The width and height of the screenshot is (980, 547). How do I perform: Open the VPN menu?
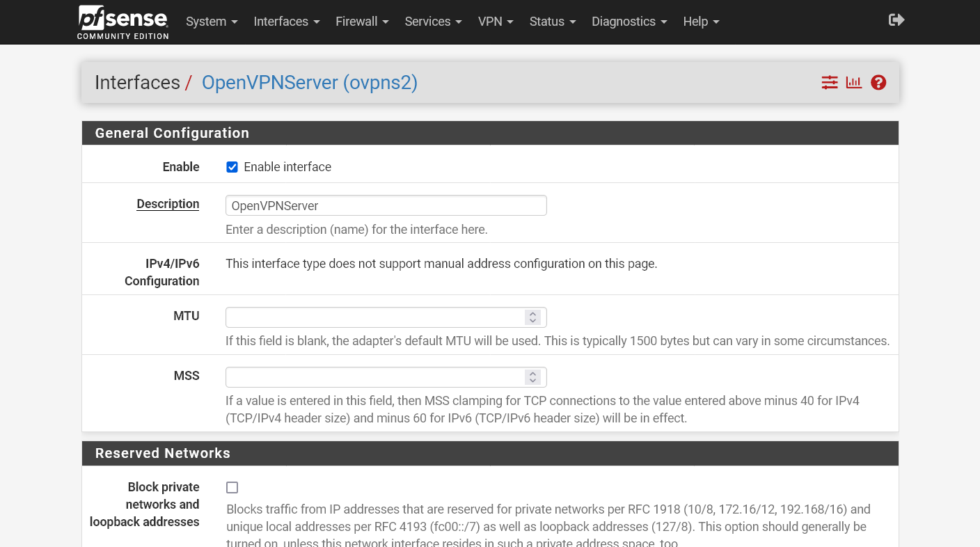coord(496,22)
